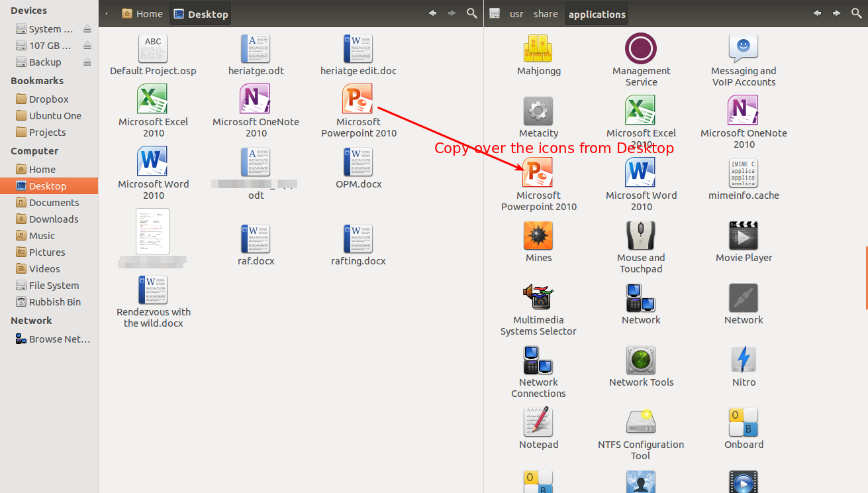Viewport: 868px width, 493px height.
Task: Select Microsoft Powerpoint 2010 in applications pane
Action: point(538,173)
